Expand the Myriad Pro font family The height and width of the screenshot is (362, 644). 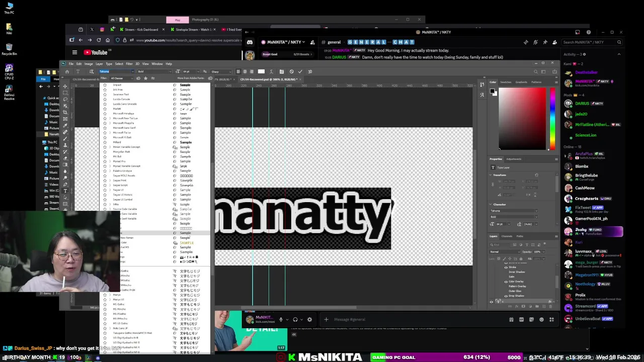[110, 161]
